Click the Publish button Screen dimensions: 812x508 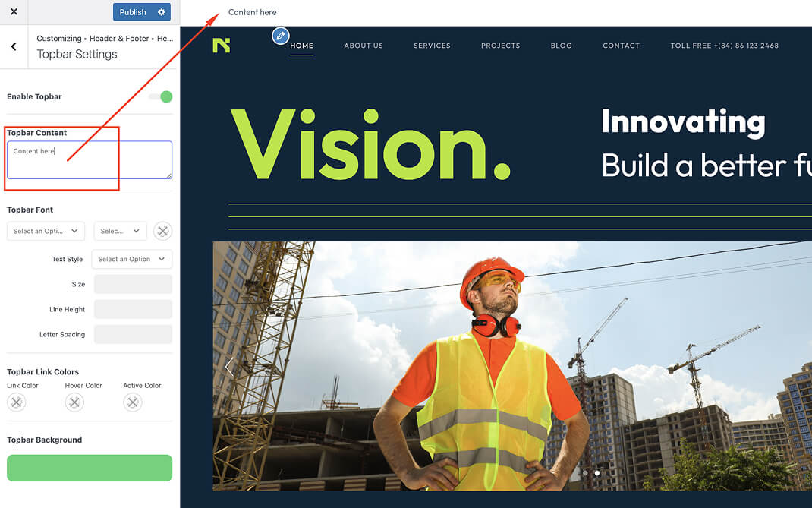(x=133, y=12)
